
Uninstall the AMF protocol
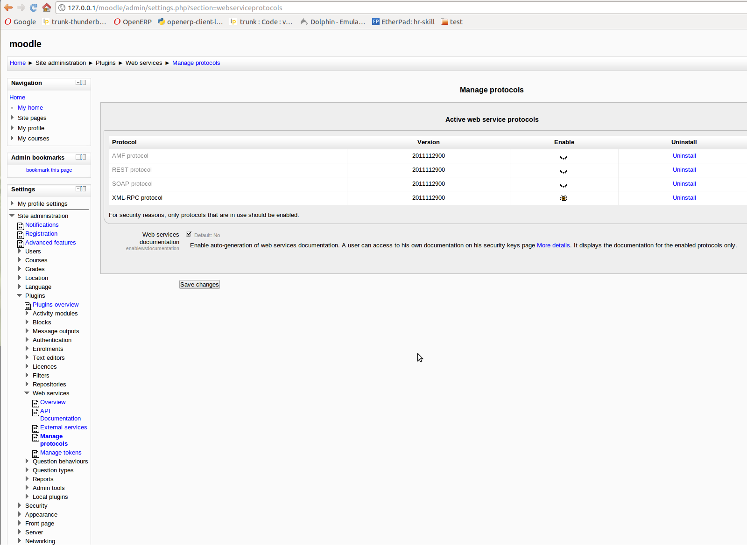(684, 156)
